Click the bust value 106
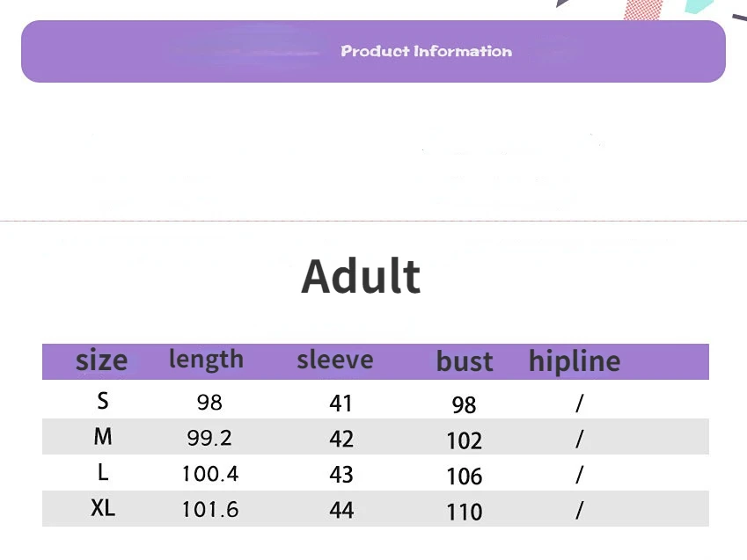Screen dimensions: 747x560 [465, 476]
